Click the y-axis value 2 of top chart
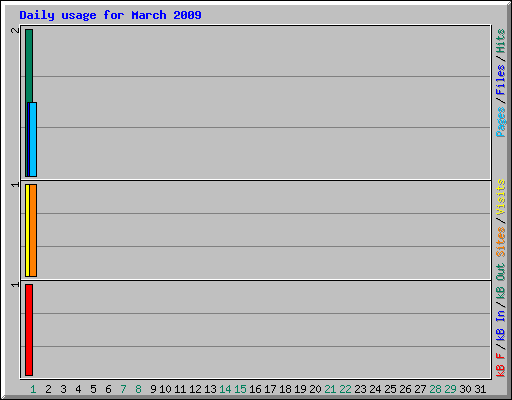 click(x=15, y=30)
